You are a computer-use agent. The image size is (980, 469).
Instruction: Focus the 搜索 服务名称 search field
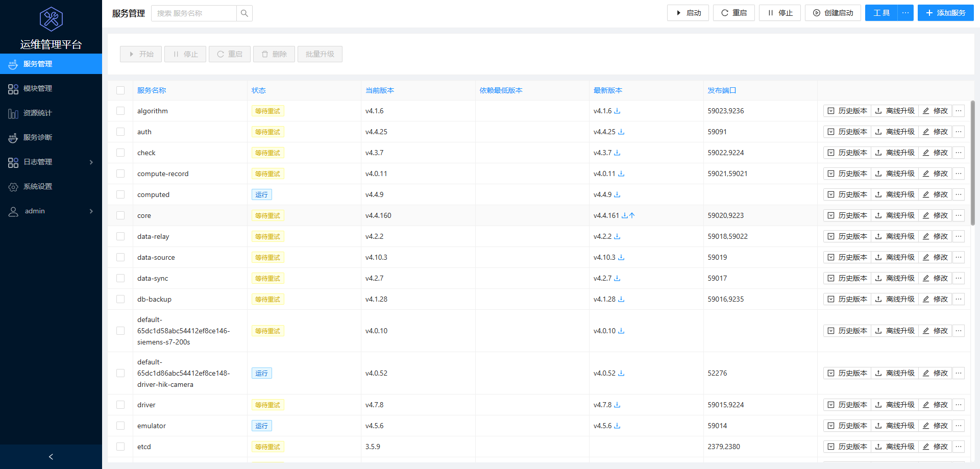[194, 13]
